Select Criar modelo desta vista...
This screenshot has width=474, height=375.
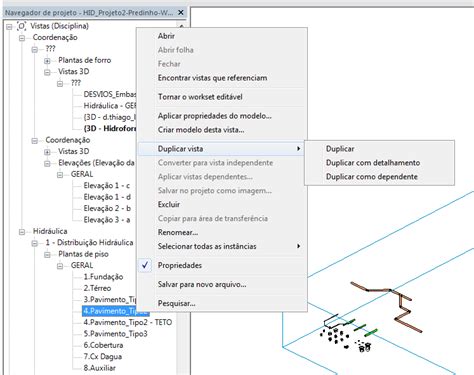click(x=222, y=130)
